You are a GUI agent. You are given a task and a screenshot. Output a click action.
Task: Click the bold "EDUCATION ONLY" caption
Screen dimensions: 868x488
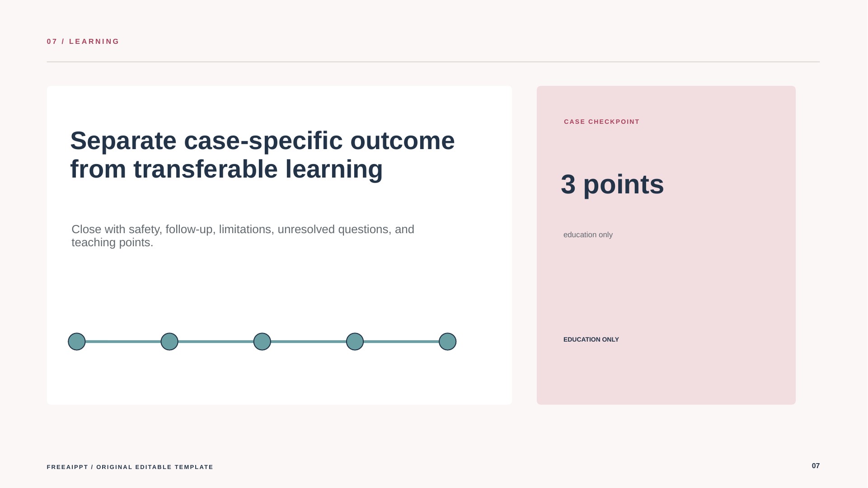point(591,340)
